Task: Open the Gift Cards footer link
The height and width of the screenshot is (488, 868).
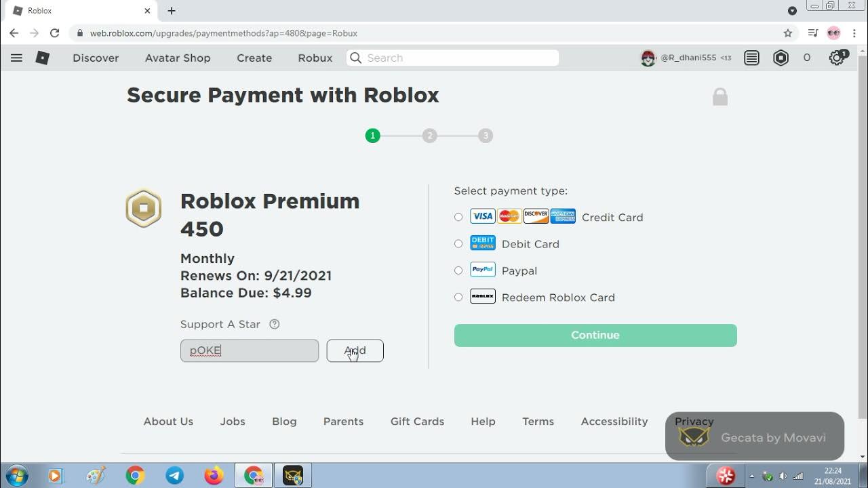Action: 417,422
